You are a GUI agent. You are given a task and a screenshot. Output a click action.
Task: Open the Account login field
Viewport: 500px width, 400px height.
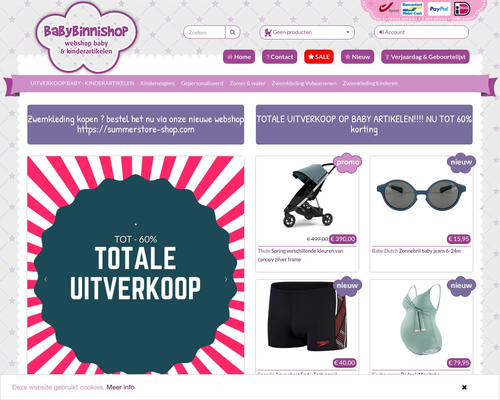(421, 32)
